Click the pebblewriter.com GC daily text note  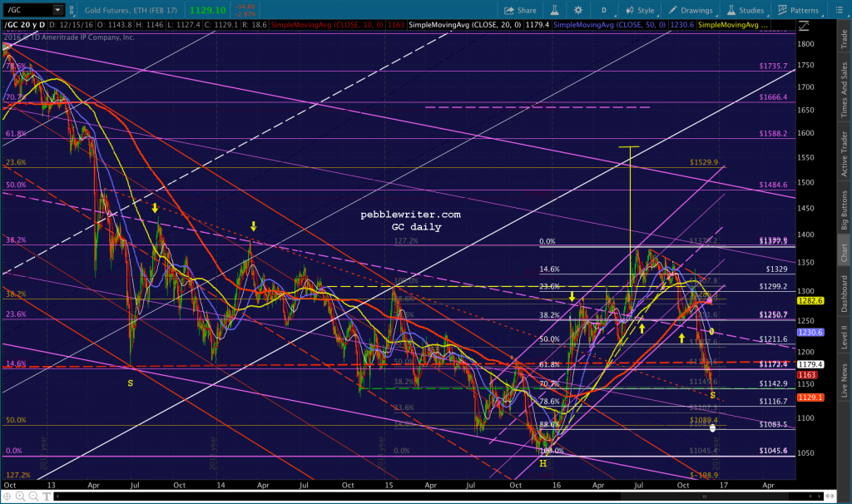[411, 220]
